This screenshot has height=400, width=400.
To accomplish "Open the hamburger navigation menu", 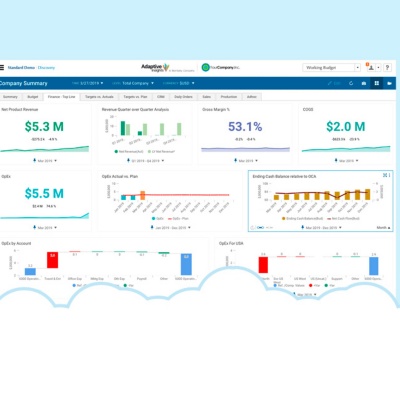I will [2, 68].
